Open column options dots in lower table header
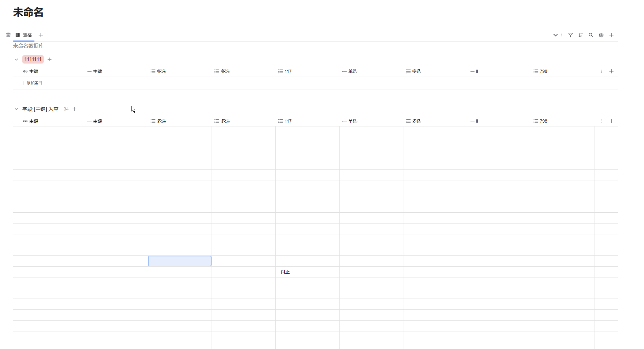 (x=601, y=121)
